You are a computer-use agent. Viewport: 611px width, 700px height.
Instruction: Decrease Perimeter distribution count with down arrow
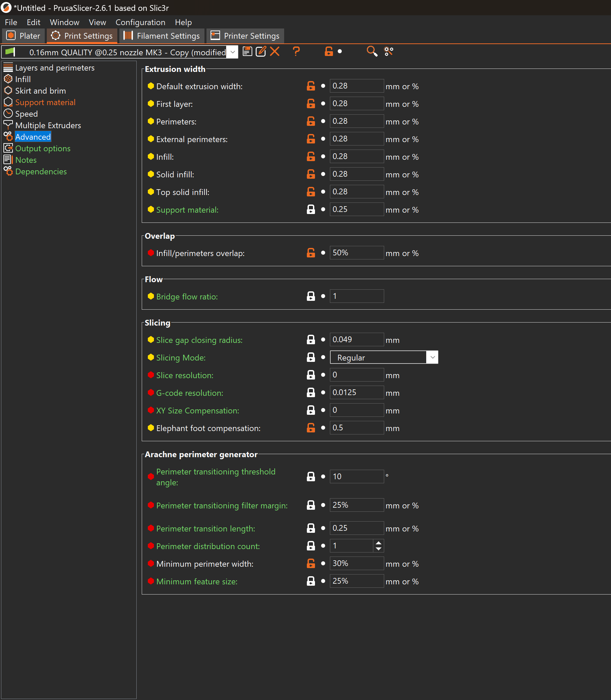(x=378, y=549)
